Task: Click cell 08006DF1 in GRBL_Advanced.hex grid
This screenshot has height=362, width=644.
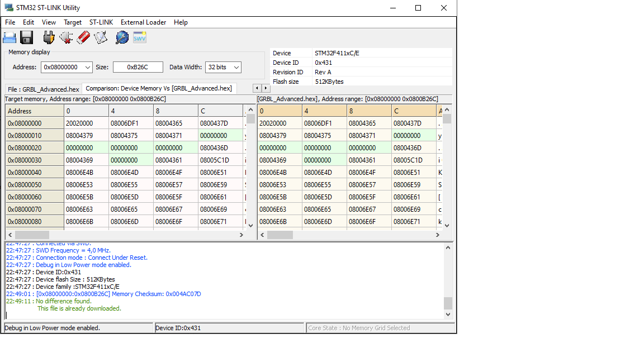Action: click(324, 123)
